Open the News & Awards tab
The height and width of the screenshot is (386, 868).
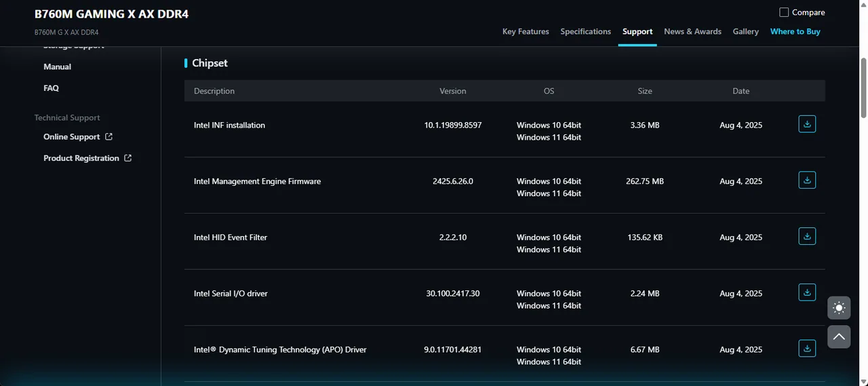692,31
